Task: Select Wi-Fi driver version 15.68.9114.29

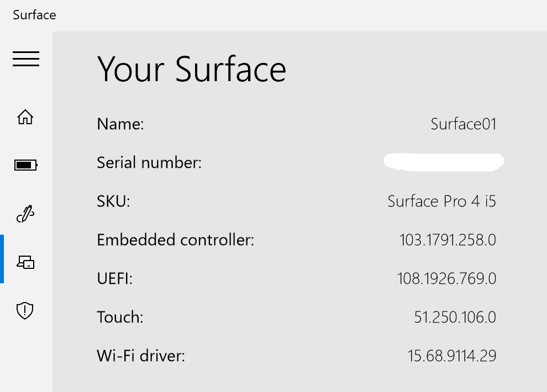Action: 452,356
